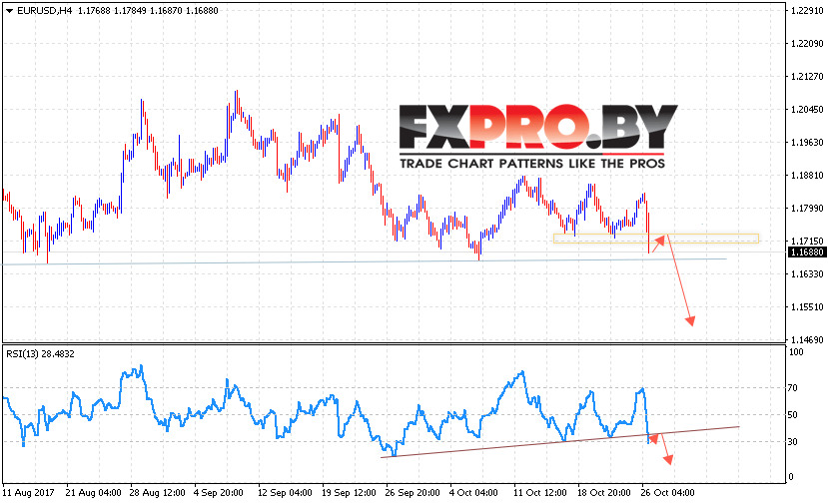Select the low price value 1.16870

pyautogui.click(x=166, y=11)
